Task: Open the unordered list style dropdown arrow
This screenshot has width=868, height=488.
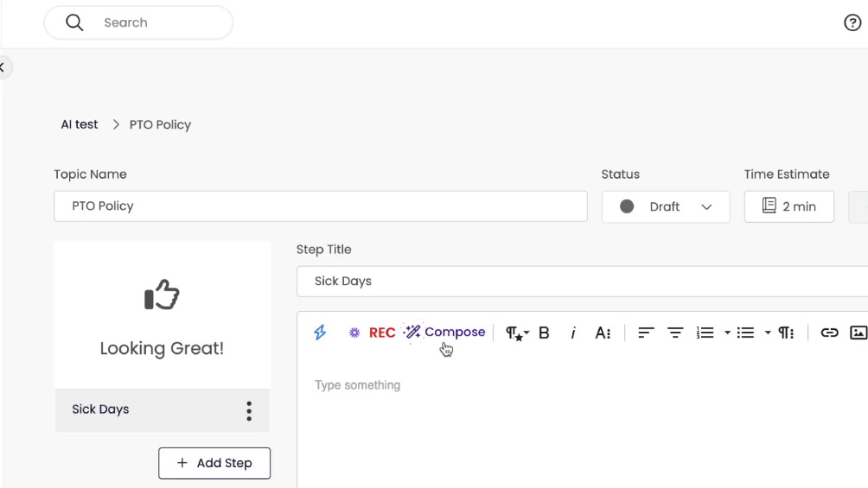Action: click(x=768, y=333)
